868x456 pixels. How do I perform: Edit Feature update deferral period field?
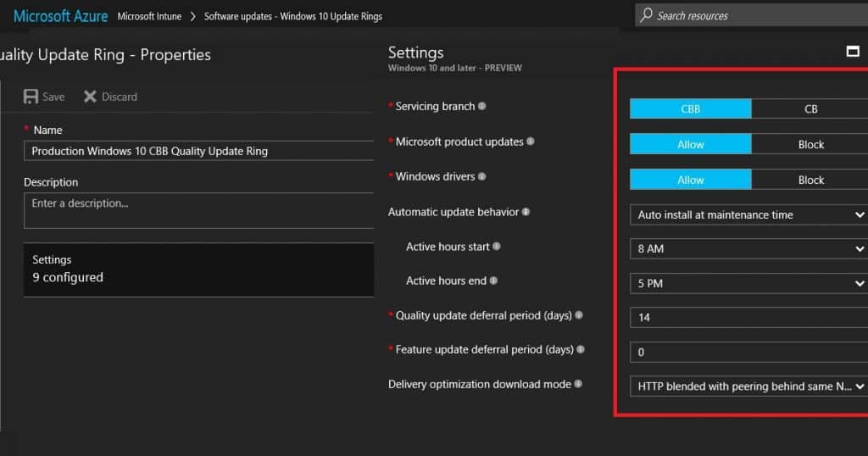pos(748,352)
